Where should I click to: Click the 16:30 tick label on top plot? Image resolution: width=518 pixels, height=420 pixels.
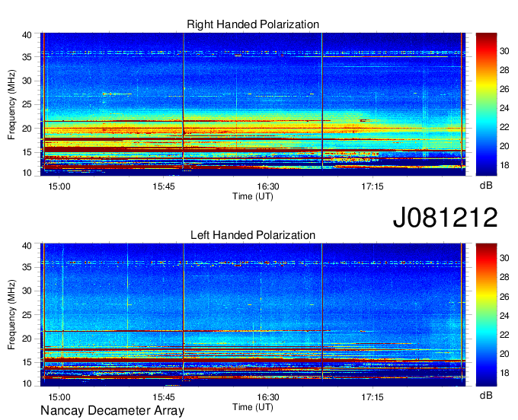pos(268,186)
